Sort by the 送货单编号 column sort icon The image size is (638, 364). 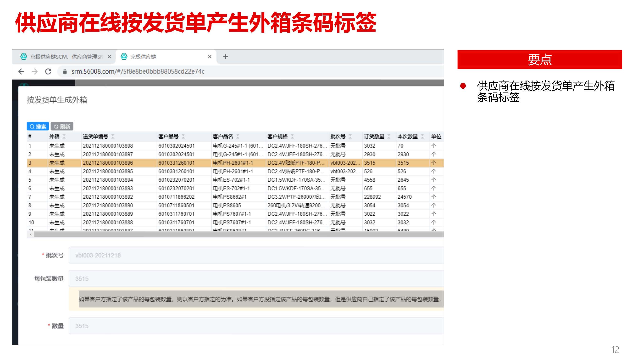click(113, 136)
